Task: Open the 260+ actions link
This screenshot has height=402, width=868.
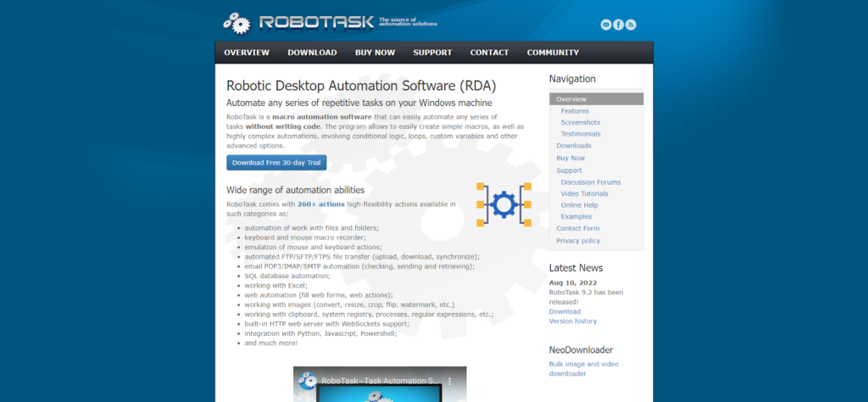Action: click(x=320, y=204)
